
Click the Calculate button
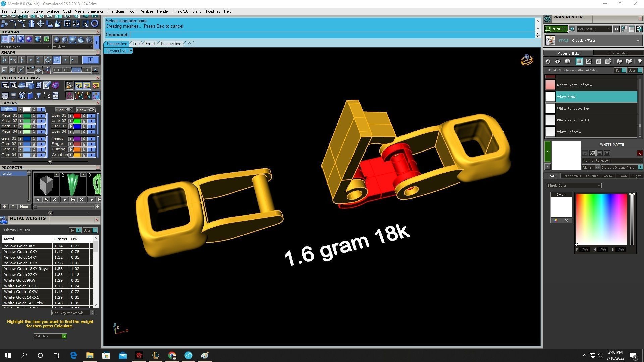50,336
